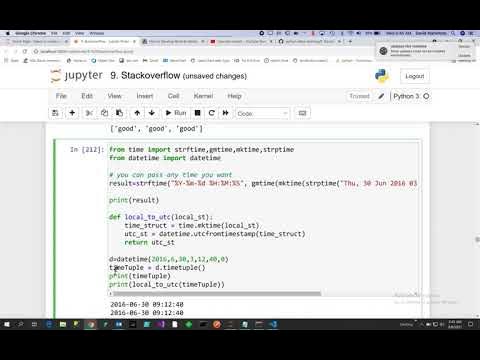Cut selected cells with the scissors icon
Viewport: 480px width, 360px height.
[x=89, y=113]
